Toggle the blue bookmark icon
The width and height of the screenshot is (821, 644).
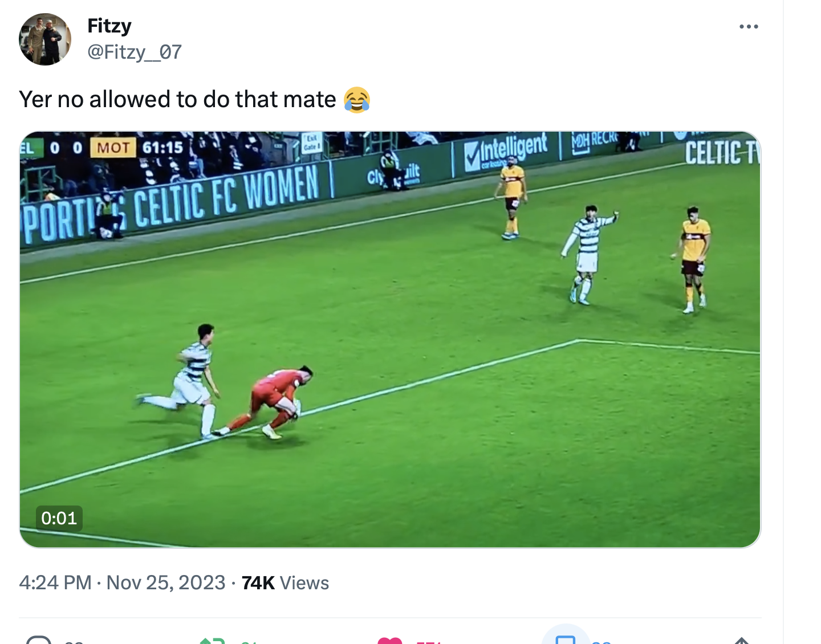566,639
